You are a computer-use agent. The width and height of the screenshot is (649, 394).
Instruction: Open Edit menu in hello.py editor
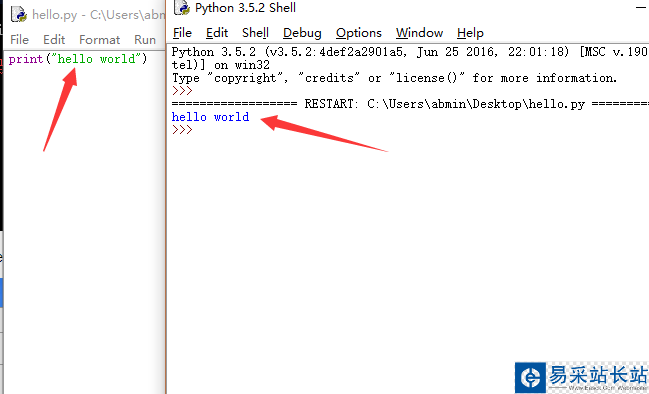(x=54, y=40)
